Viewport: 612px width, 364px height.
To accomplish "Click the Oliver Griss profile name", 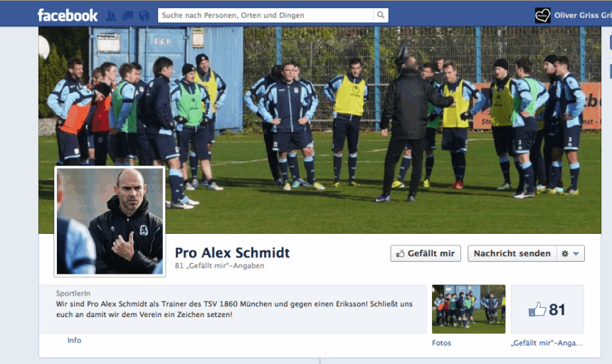I will (582, 15).
